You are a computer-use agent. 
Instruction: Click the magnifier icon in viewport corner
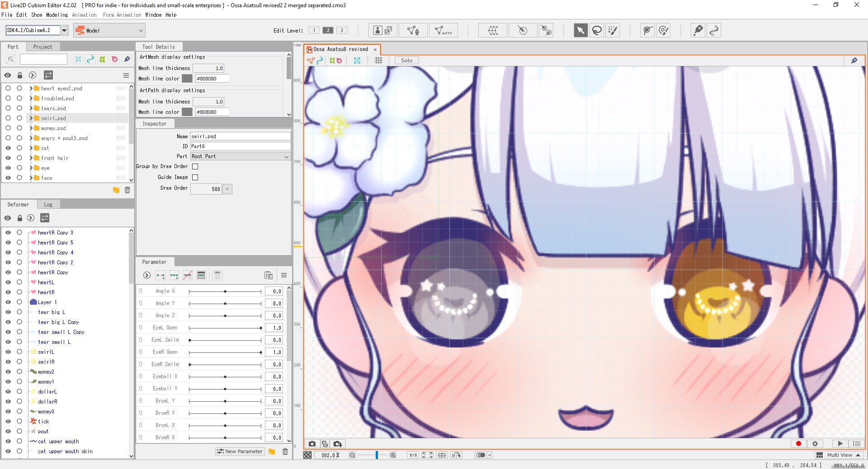pyautogui.click(x=854, y=60)
